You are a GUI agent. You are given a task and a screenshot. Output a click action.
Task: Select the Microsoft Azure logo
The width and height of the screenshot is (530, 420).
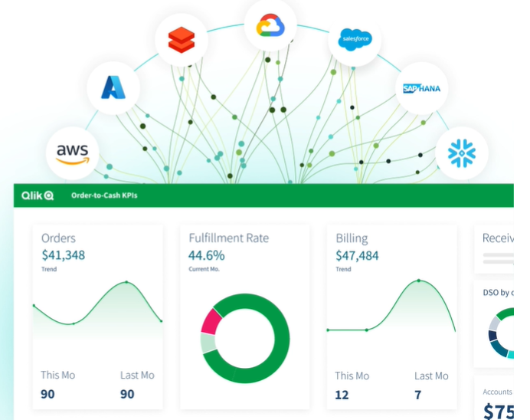click(x=113, y=87)
